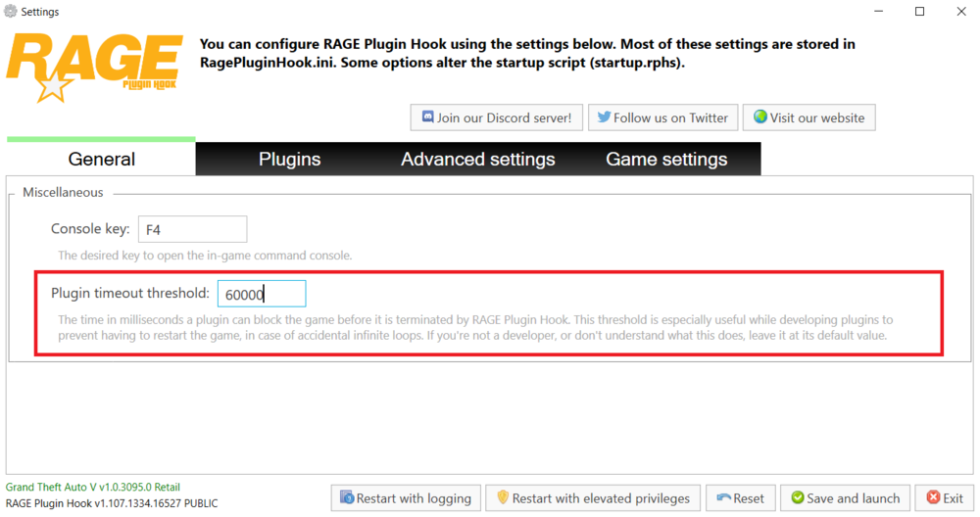980x517 pixels.
Task: Maximize the Settings window
Action: click(x=919, y=12)
